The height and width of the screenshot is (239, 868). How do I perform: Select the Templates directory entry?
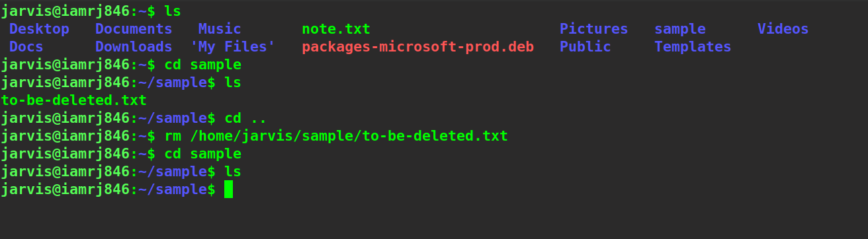point(693,47)
